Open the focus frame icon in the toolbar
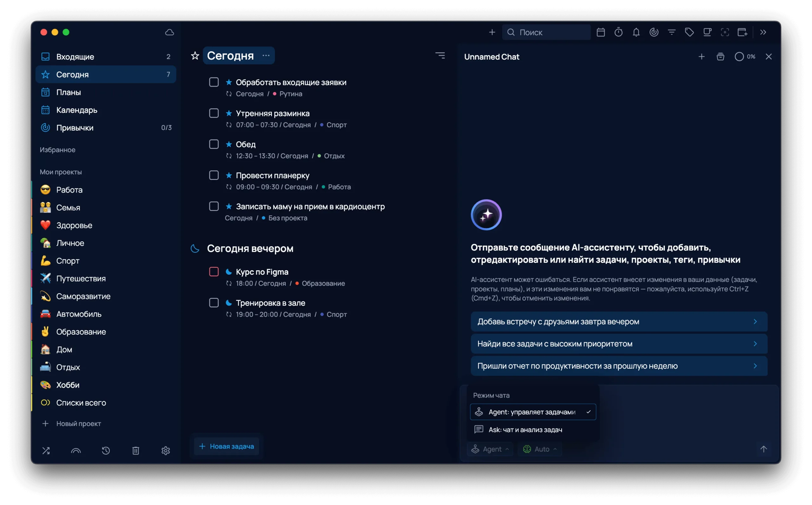812x505 pixels. click(725, 32)
